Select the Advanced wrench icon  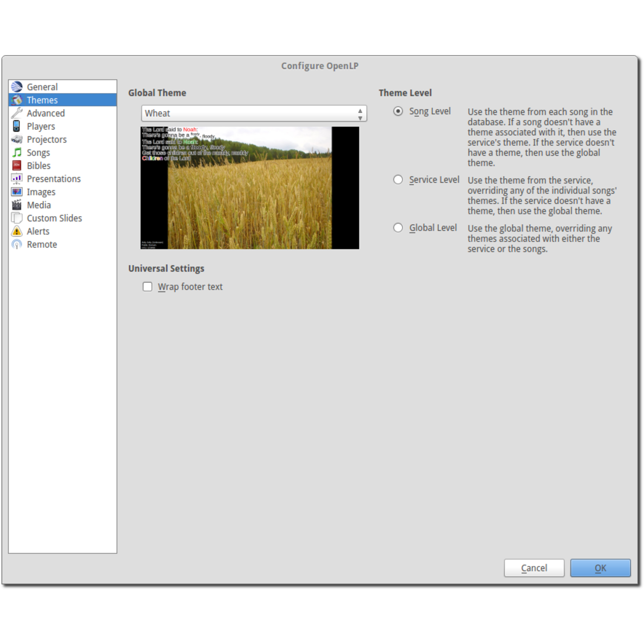17,113
